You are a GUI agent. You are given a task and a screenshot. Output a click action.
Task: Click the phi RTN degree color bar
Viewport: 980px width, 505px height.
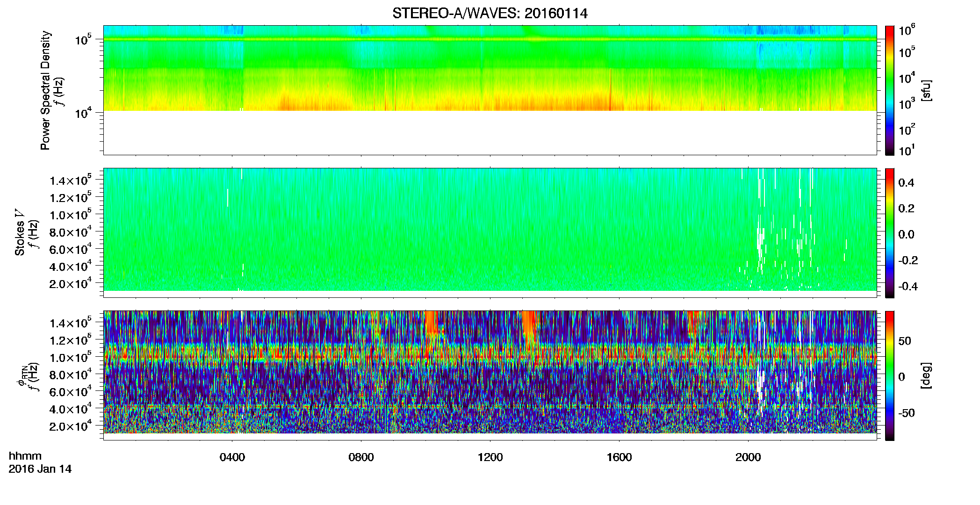click(x=890, y=375)
